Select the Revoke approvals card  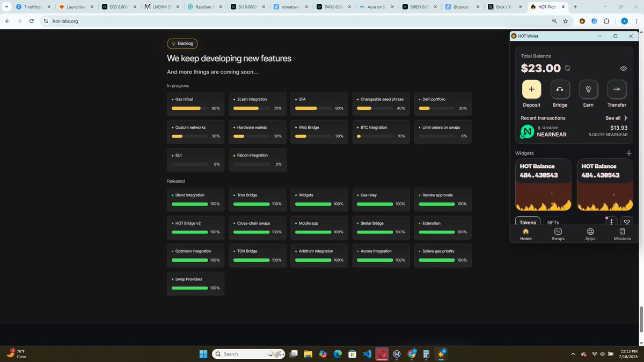[x=443, y=200]
